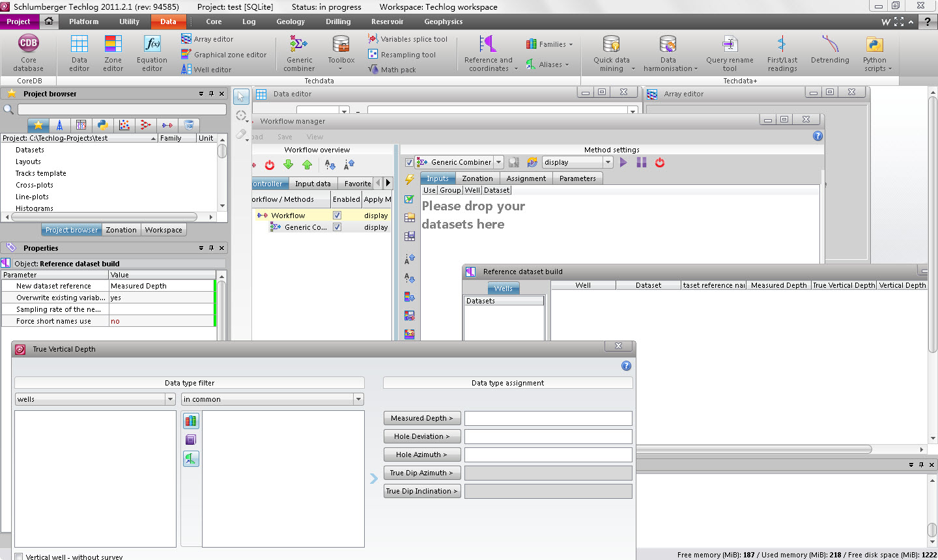Click the True Dip Inclination > button

point(422,491)
